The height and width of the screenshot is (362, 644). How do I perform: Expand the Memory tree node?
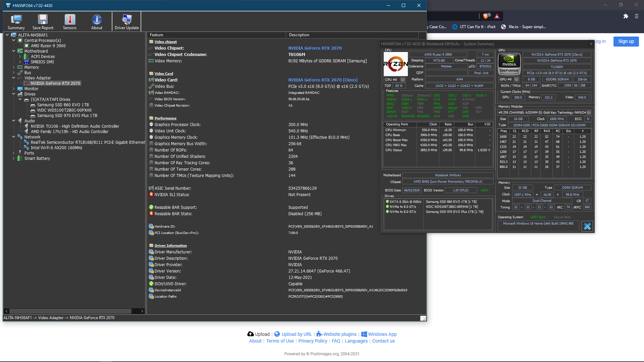click(14, 67)
